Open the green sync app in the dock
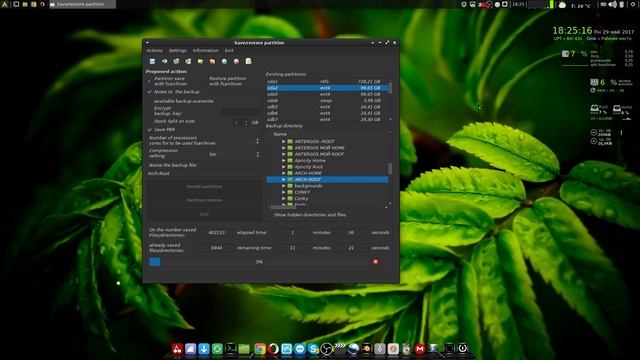Screen dimensions: 640x360 pyautogui.click(x=217, y=349)
